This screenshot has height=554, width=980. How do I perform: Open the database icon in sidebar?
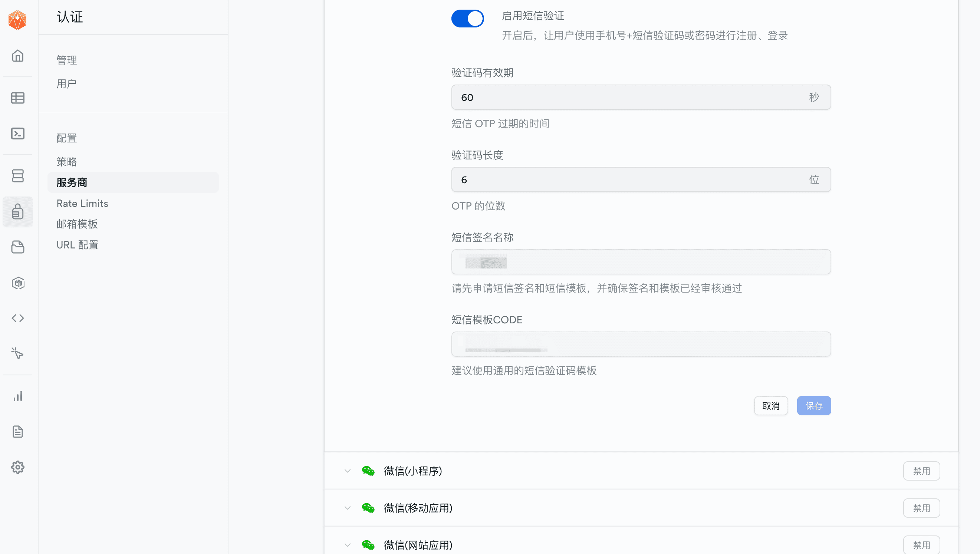(x=17, y=176)
